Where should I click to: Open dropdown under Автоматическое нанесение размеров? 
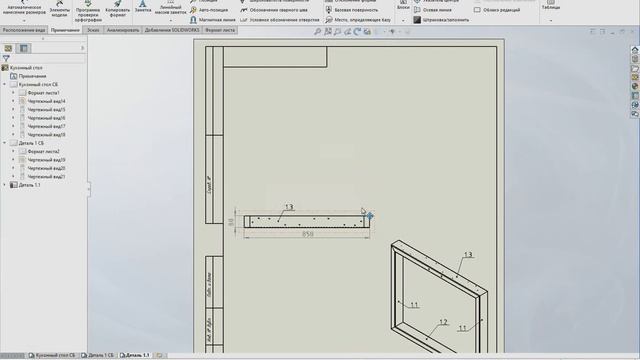click(24, 20)
